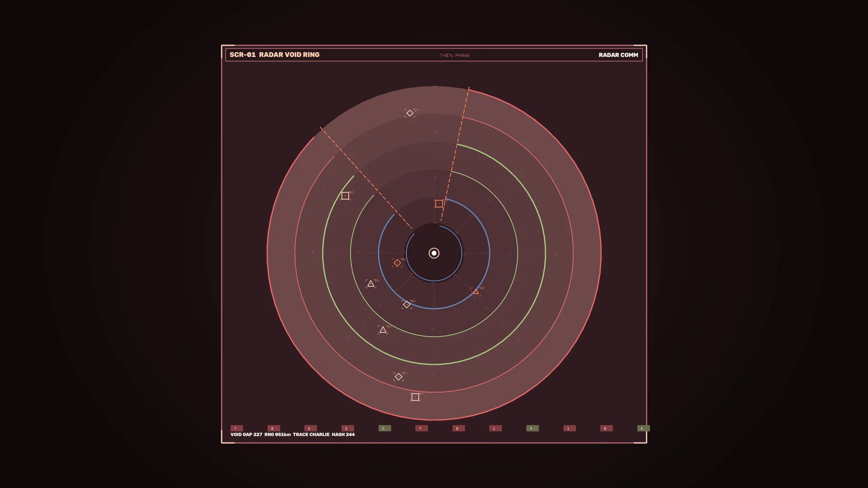
Task: Select orange diamond contact T01
Action: pyautogui.click(x=397, y=263)
